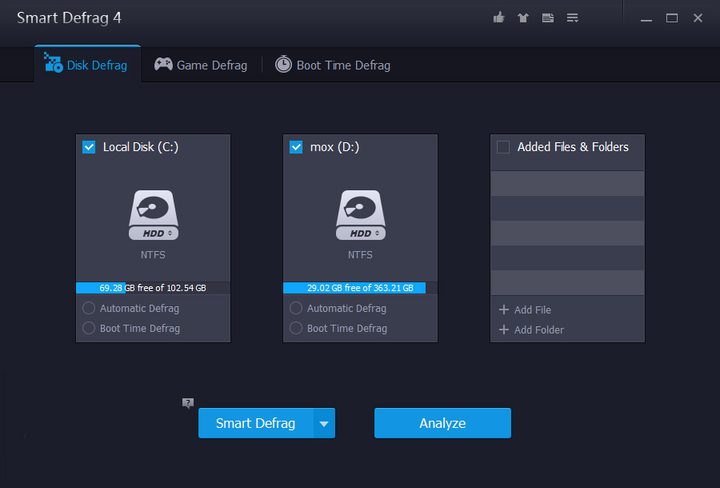Screen dimensions: 720x488
Task: Click the thumbs-up like icon
Action: tap(499, 17)
